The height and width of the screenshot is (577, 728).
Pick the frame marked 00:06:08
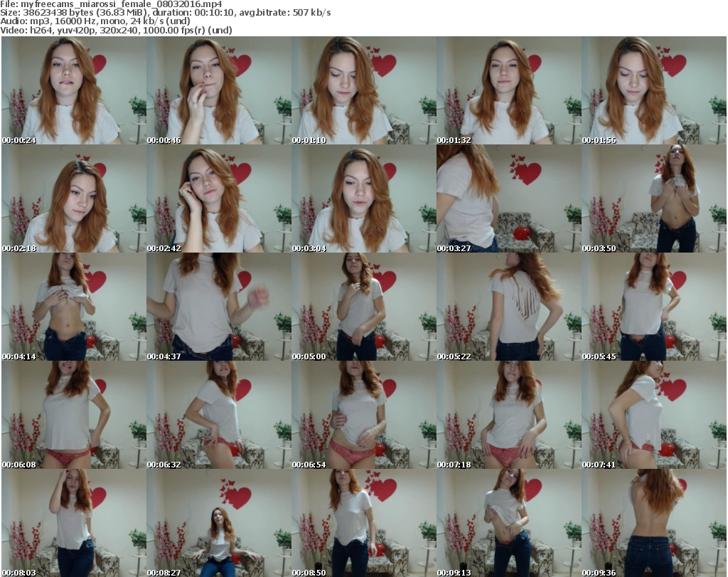pyautogui.click(x=74, y=415)
